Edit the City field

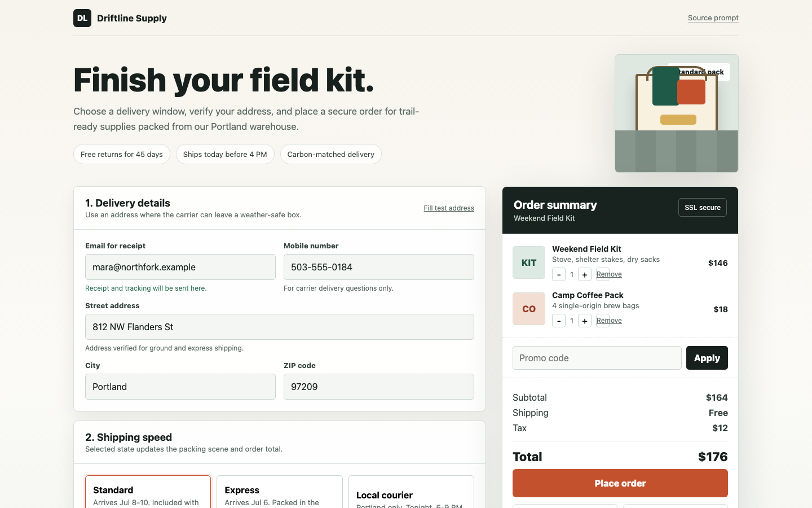pos(180,387)
